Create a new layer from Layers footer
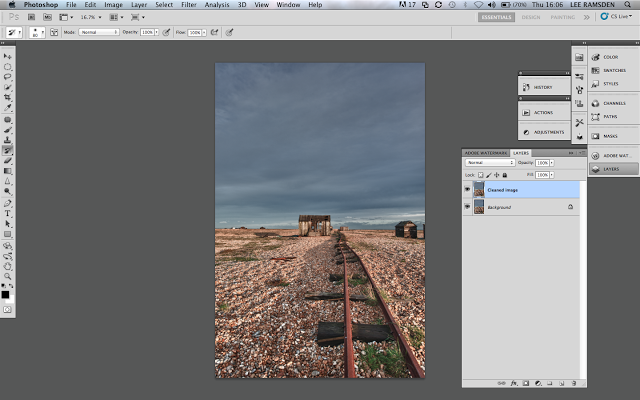The width and height of the screenshot is (640, 400). point(562,383)
